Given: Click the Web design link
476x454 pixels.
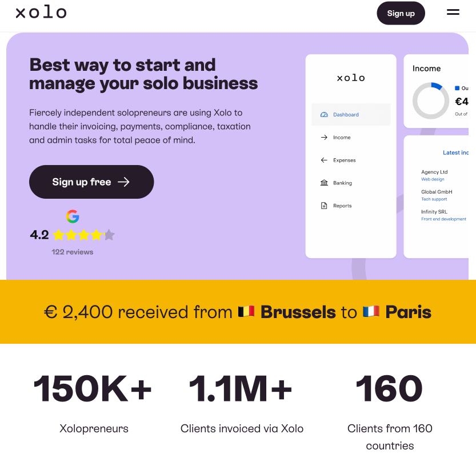Looking at the screenshot, I should [433, 179].
